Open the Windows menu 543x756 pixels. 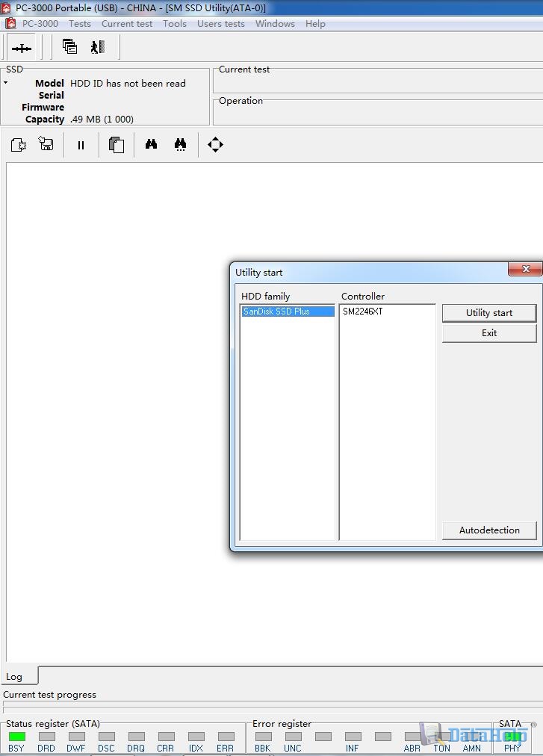(x=275, y=24)
